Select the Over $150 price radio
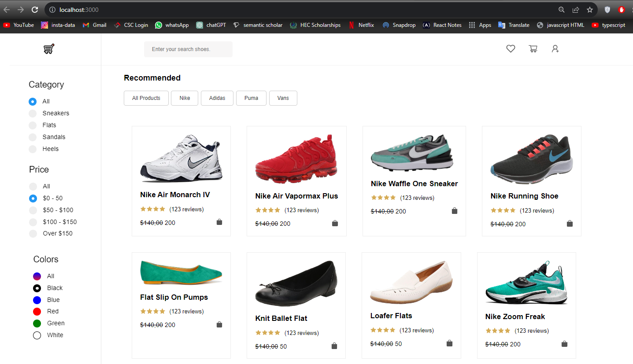633x364 pixels. pos(33,234)
